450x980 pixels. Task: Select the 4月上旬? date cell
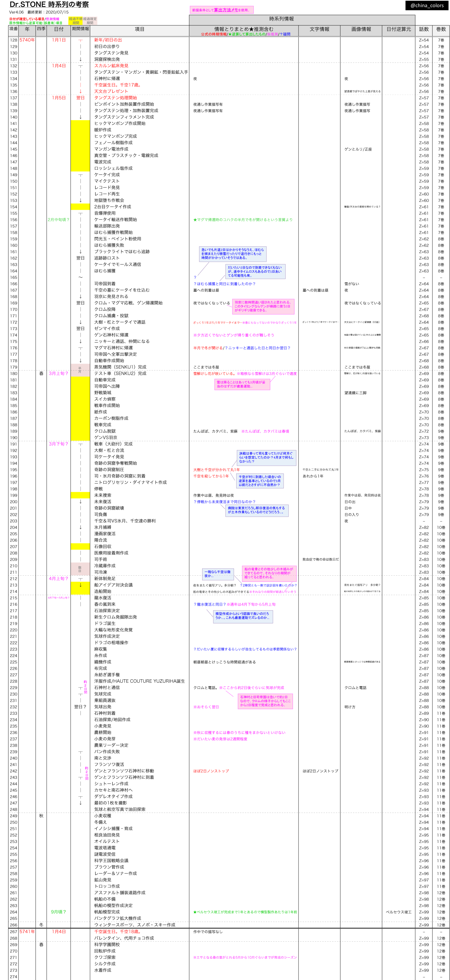pyautogui.click(x=59, y=579)
